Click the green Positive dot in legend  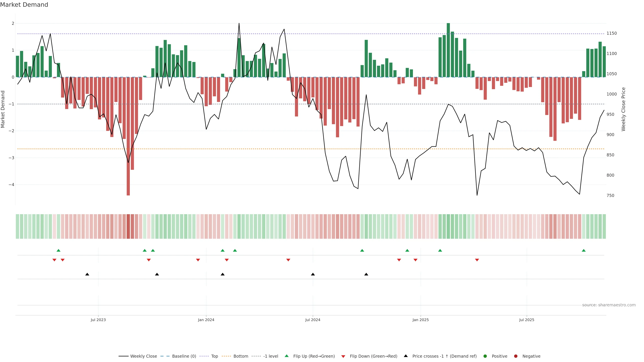(x=485, y=356)
